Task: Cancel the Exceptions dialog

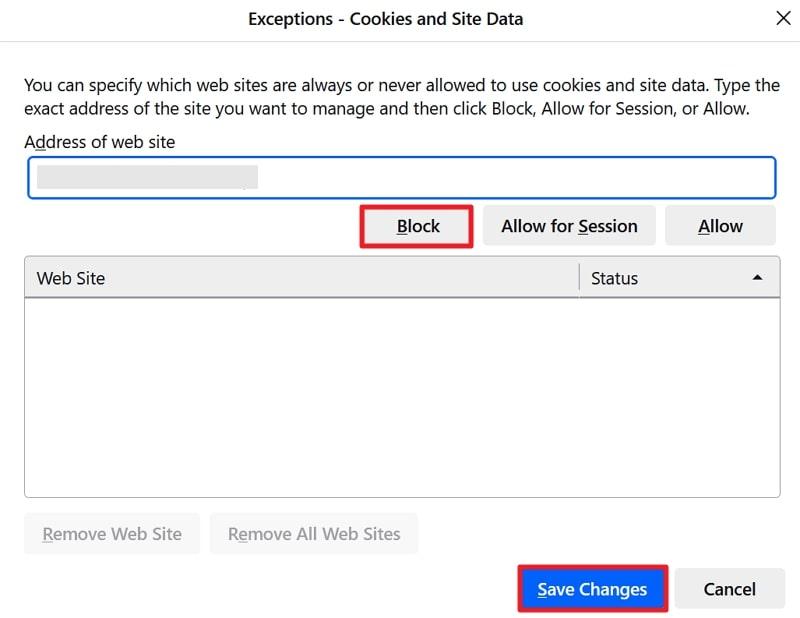Action: [x=729, y=589]
